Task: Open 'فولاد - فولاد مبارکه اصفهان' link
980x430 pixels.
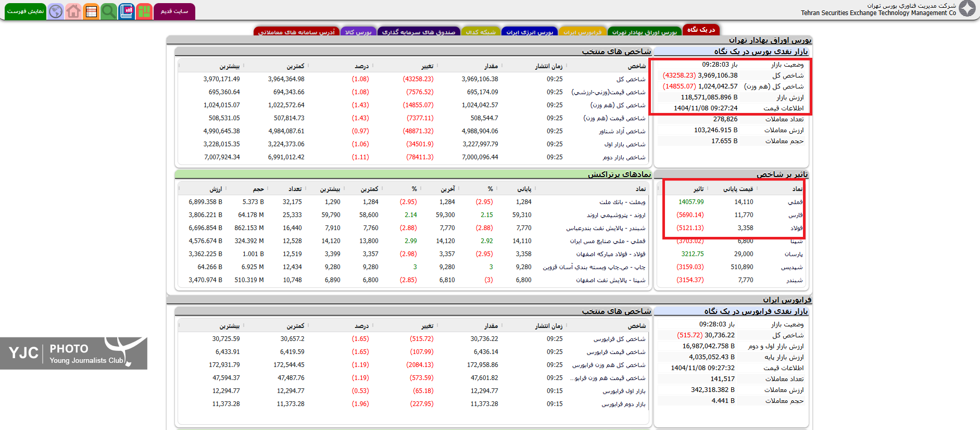Action: tap(611, 254)
